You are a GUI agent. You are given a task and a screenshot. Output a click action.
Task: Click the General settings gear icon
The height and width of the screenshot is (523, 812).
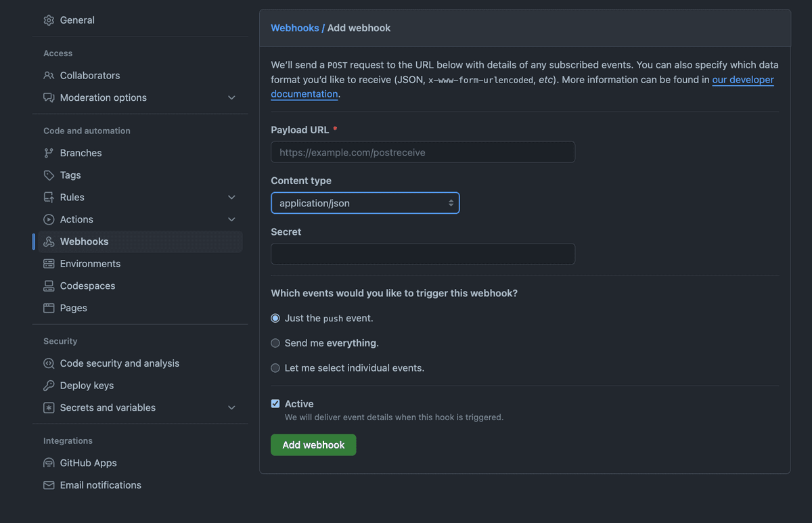pos(48,20)
